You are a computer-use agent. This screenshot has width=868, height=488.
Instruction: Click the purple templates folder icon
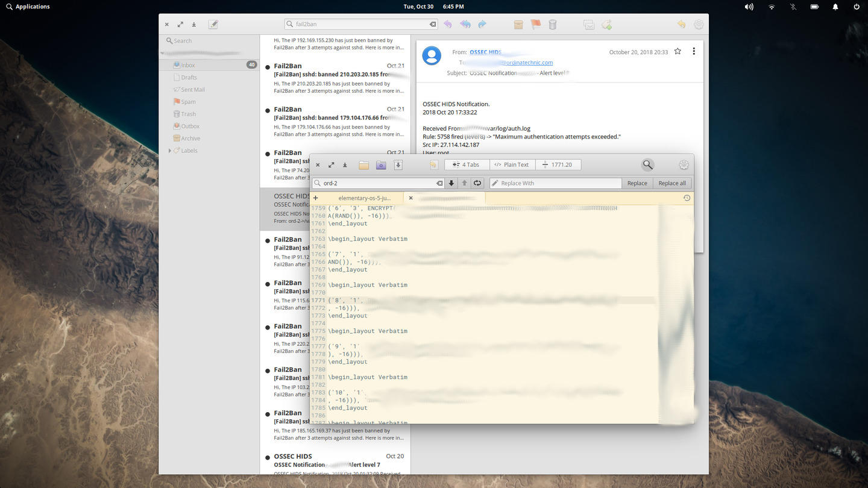pos(381,164)
